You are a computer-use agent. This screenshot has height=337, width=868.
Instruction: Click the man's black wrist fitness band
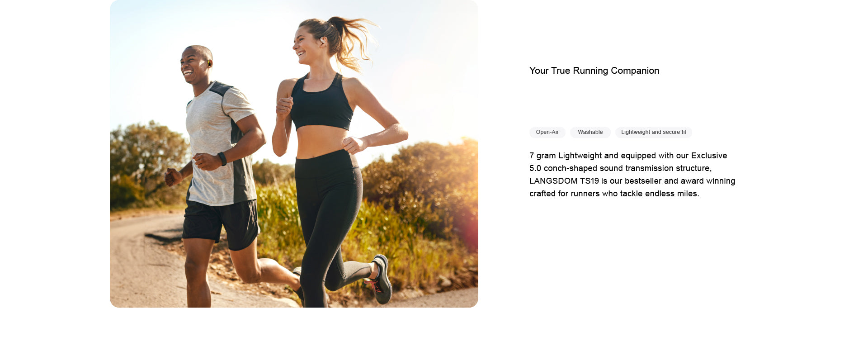(x=222, y=159)
